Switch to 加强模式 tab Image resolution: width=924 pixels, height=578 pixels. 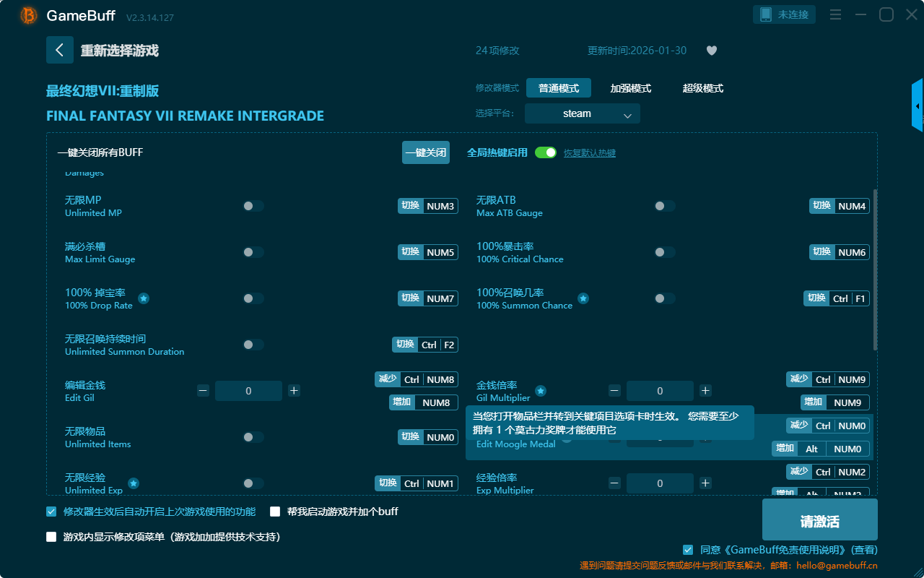point(630,88)
